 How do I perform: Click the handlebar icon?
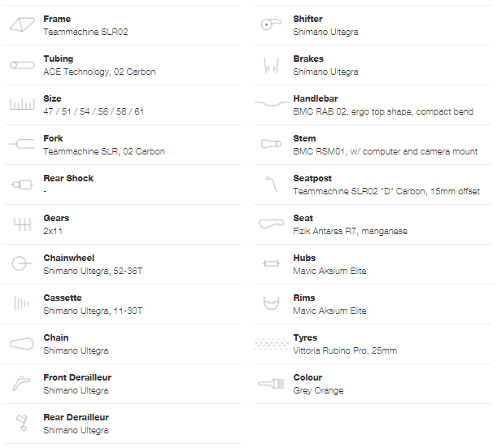271,104
